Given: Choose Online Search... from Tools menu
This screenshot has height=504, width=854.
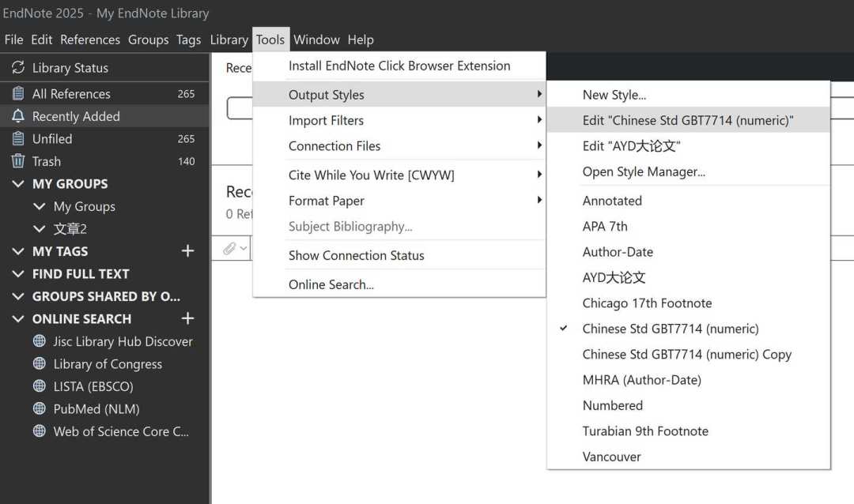Looking at the screenshot, I should 399,284.
